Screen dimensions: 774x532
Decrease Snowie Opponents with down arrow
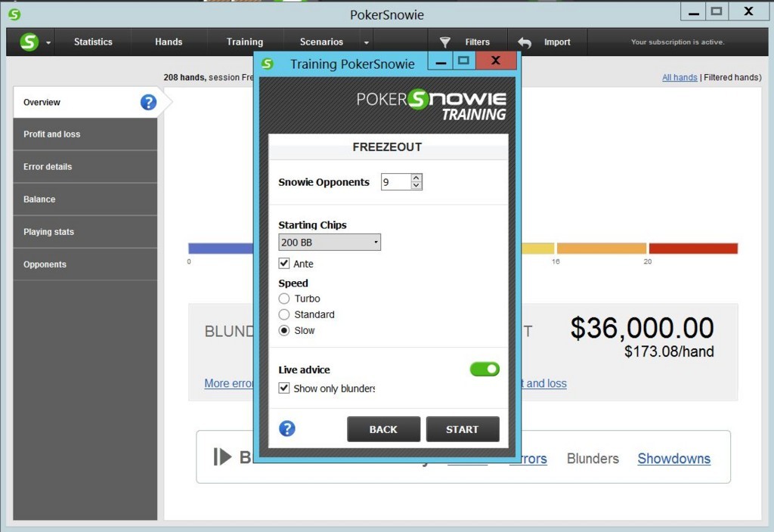pyautogui.click(x=416, y=186)
